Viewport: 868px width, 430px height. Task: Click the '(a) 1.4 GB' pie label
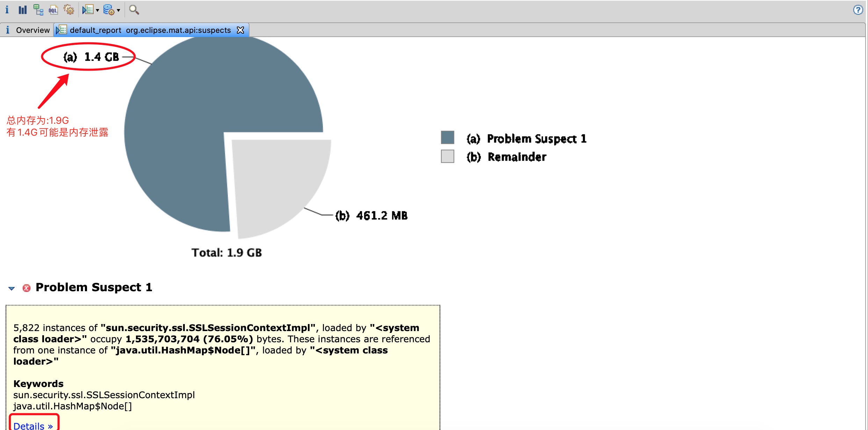[91, 57]
